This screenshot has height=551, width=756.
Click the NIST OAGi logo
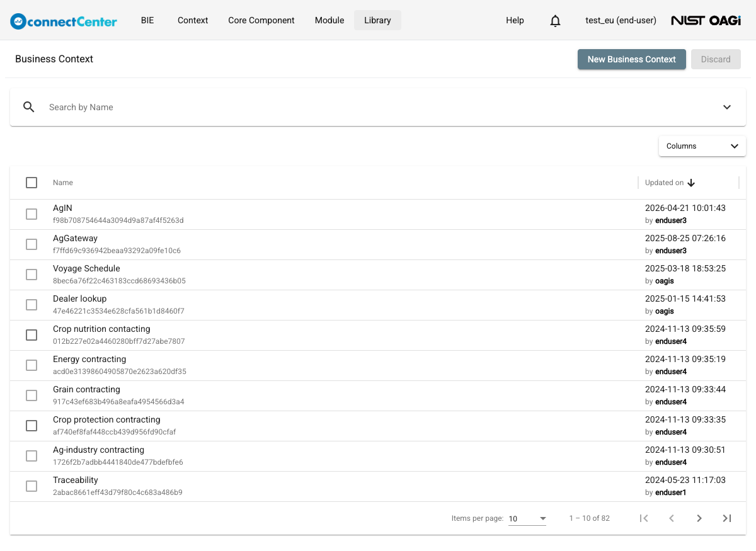tap(706, 20)
